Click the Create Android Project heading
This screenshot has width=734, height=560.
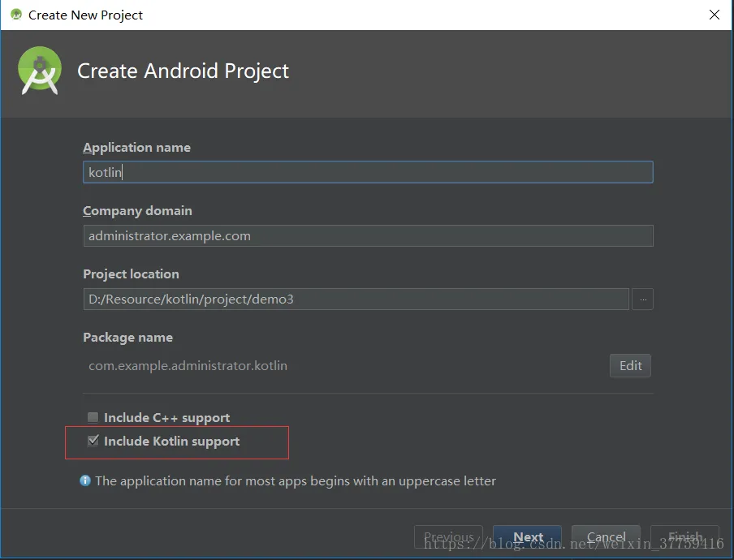183,71
